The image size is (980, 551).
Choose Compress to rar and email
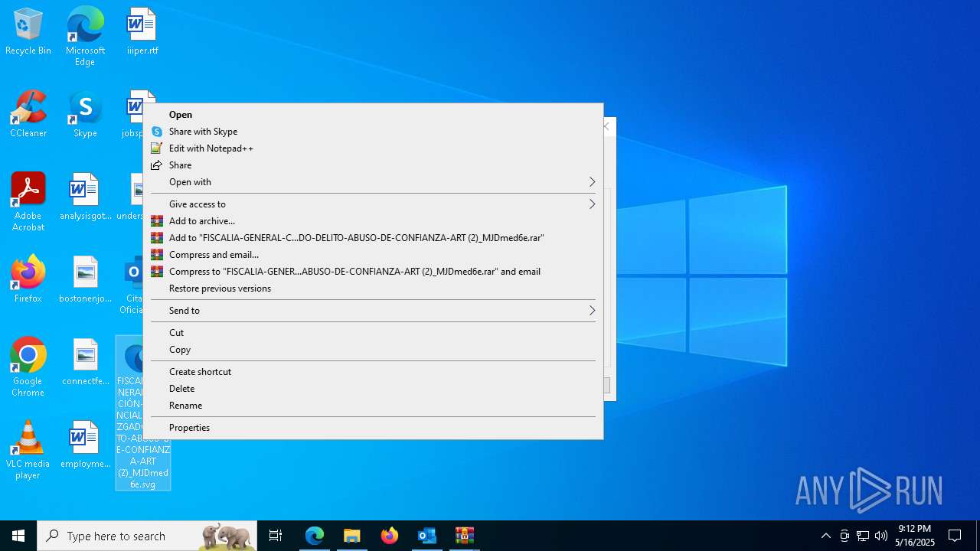[373, 272]
